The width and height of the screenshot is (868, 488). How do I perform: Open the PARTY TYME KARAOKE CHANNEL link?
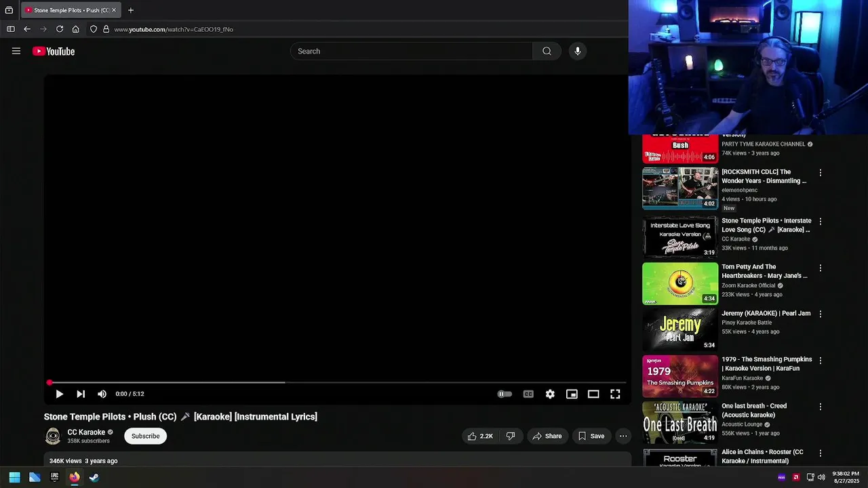point(764,144)
